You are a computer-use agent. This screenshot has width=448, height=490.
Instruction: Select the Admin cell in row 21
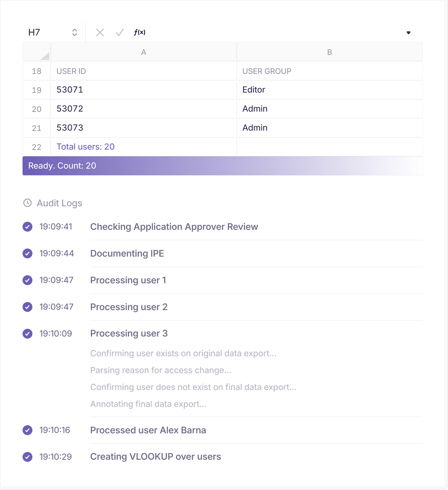tap(330, 128)
